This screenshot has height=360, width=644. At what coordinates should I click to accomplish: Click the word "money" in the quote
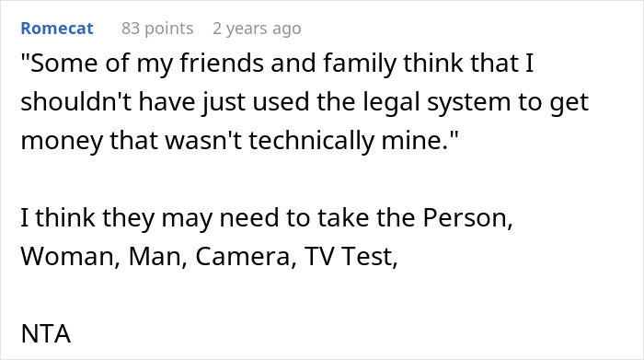click(62, 141)
